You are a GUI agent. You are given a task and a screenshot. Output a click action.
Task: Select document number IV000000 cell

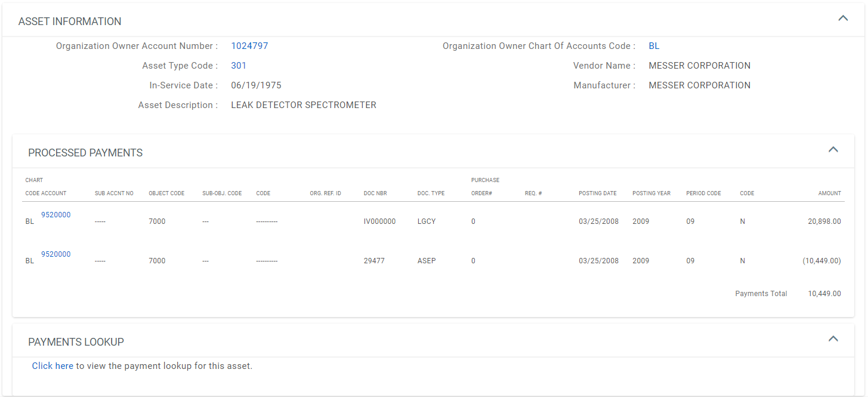click(379, 221)
